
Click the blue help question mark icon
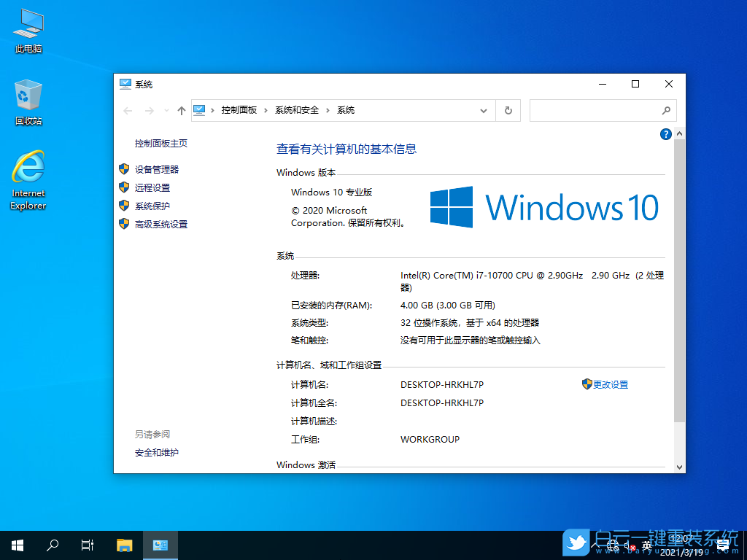[x=665, y=134]
